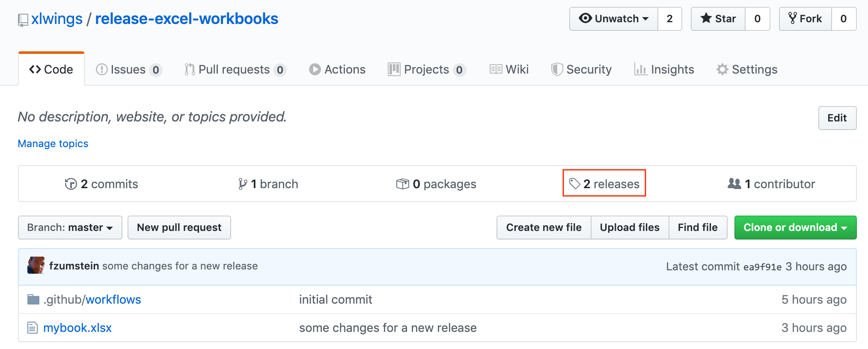Switch to the Issues tab

point(128,69)
